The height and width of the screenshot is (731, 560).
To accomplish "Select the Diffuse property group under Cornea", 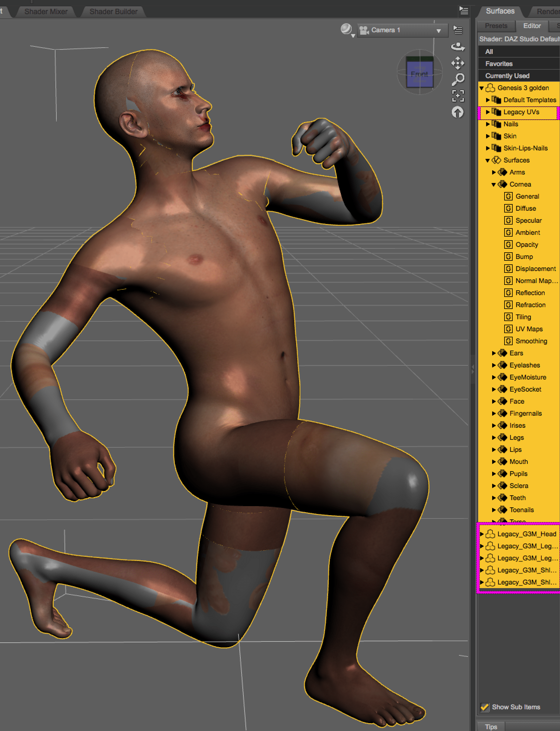I will pyautogui.click(x=525, y=209).
